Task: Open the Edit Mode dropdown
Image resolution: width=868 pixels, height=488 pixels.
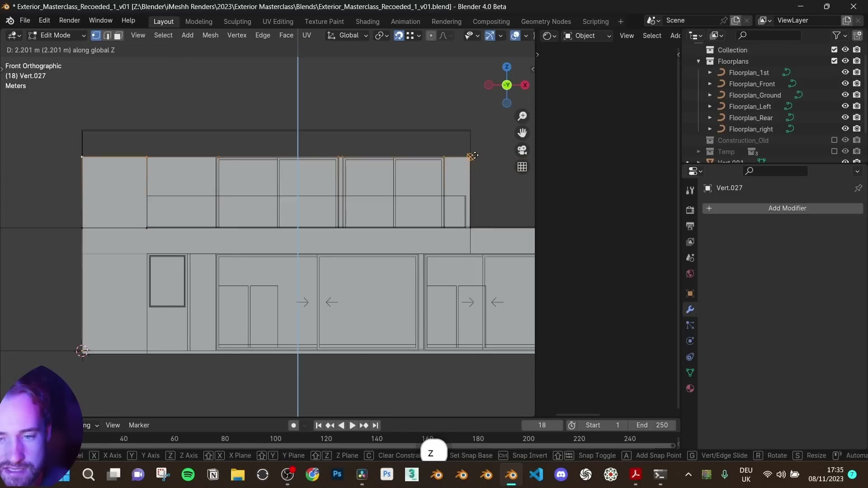Action: [x=57, y=35]
